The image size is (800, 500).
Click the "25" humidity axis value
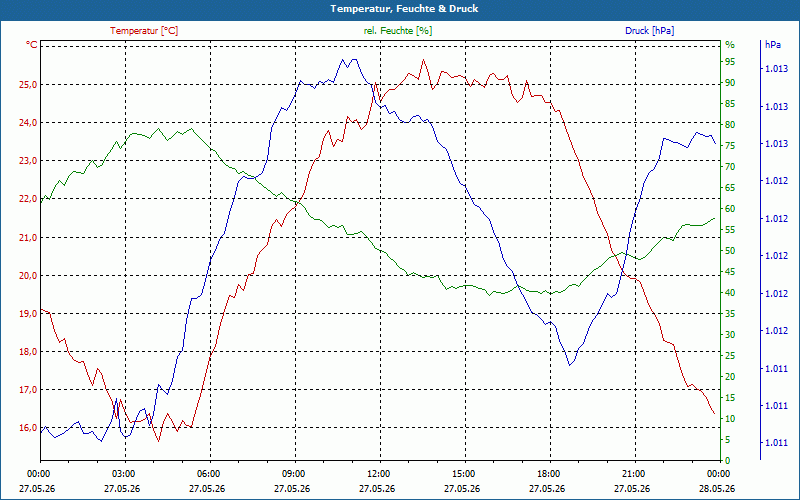tap(730, 356)
